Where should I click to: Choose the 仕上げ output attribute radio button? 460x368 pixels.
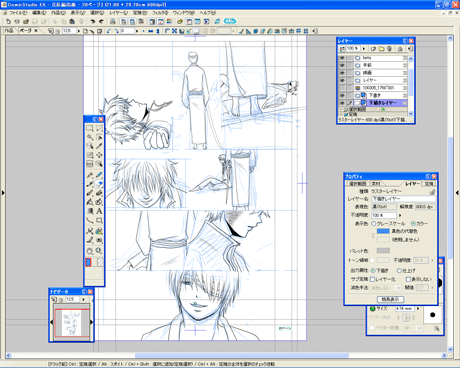(399, 270)
